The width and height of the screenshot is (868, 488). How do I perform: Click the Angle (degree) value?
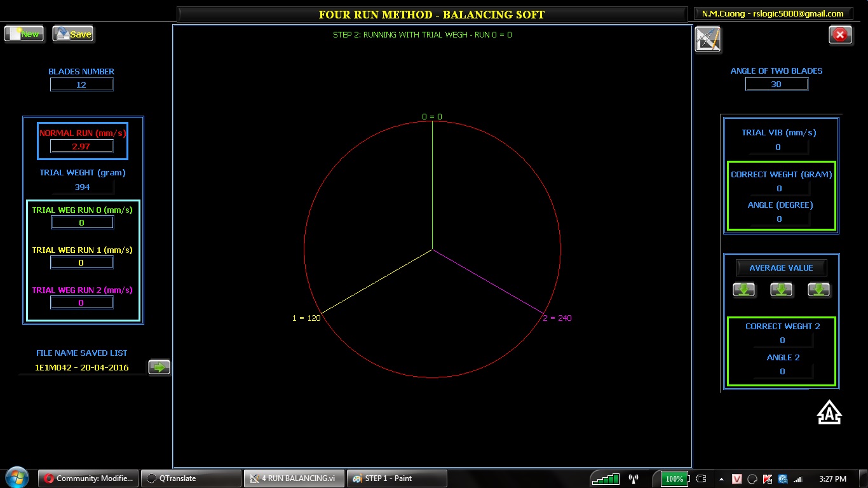pos(780,219)
